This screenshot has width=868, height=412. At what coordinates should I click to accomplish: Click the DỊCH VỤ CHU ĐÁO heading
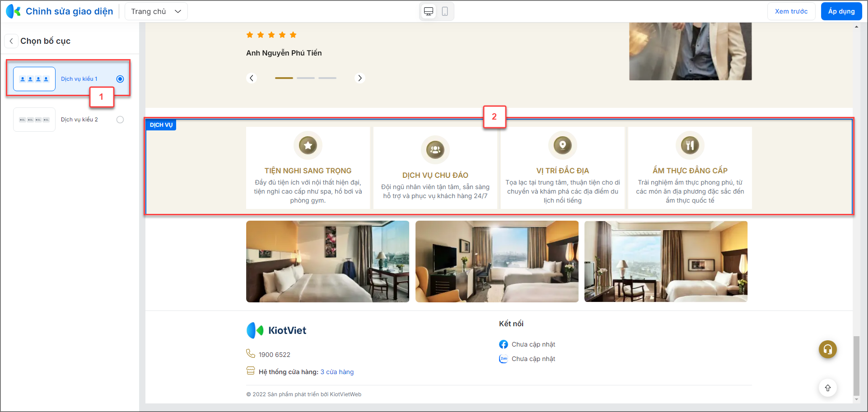coord(435,175)
